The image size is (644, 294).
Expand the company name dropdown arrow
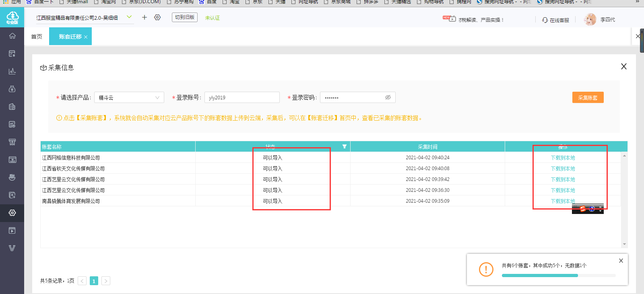[x=129, y=17]
